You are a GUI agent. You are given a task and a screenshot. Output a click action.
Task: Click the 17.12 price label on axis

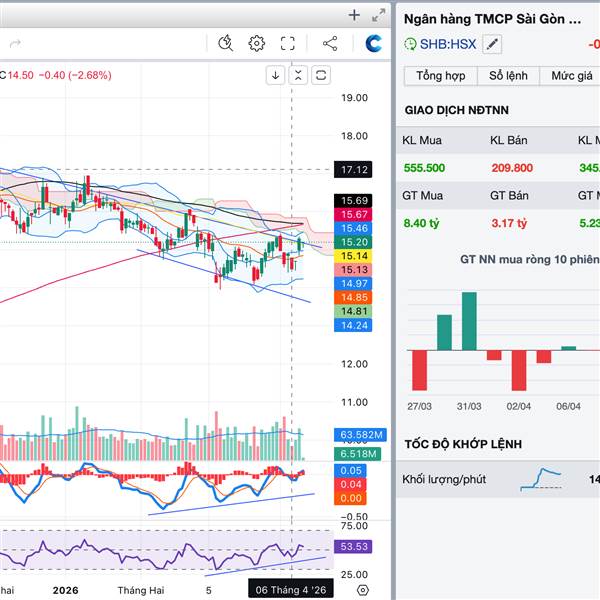[354, 170]
